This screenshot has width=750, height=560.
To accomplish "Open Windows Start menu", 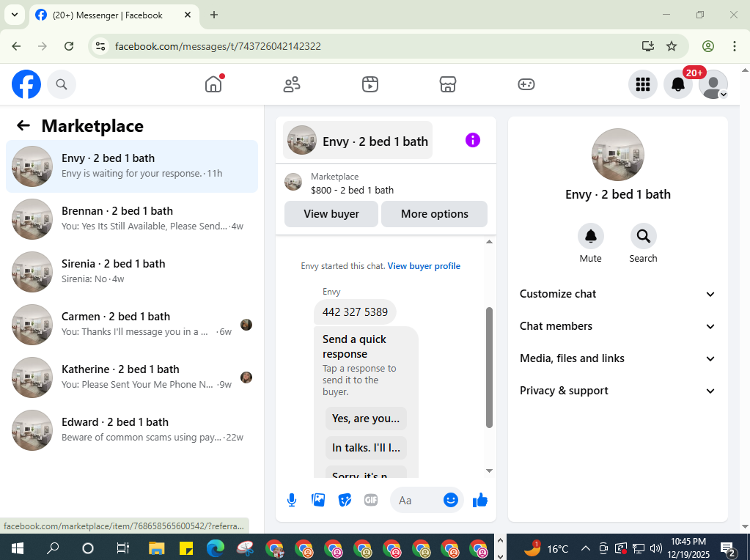I will click(17, 548).
